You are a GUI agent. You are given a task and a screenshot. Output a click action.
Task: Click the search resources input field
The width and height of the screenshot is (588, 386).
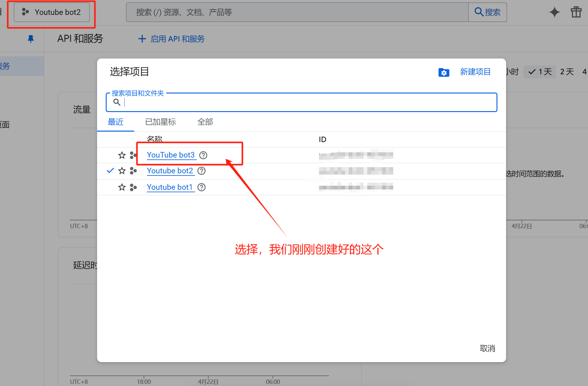(x=297, y=12)
